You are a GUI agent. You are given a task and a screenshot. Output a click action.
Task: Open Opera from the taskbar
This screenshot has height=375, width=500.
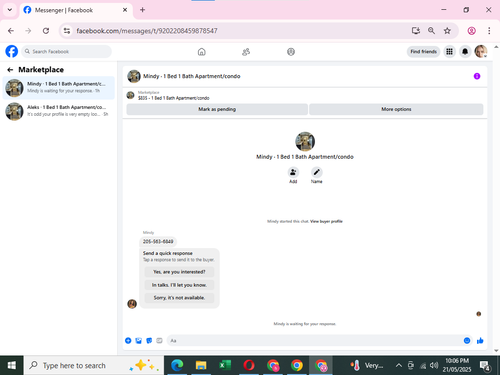pos(249,365)
